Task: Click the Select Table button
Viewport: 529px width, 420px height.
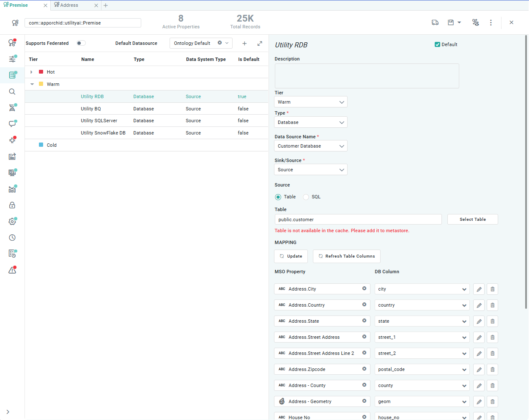Action: 472,220
